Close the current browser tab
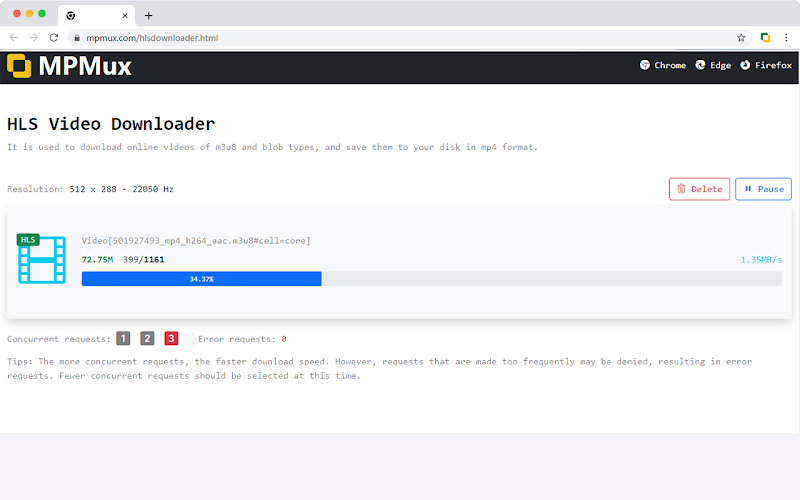The image size is (800, 500). click(124, 16)
